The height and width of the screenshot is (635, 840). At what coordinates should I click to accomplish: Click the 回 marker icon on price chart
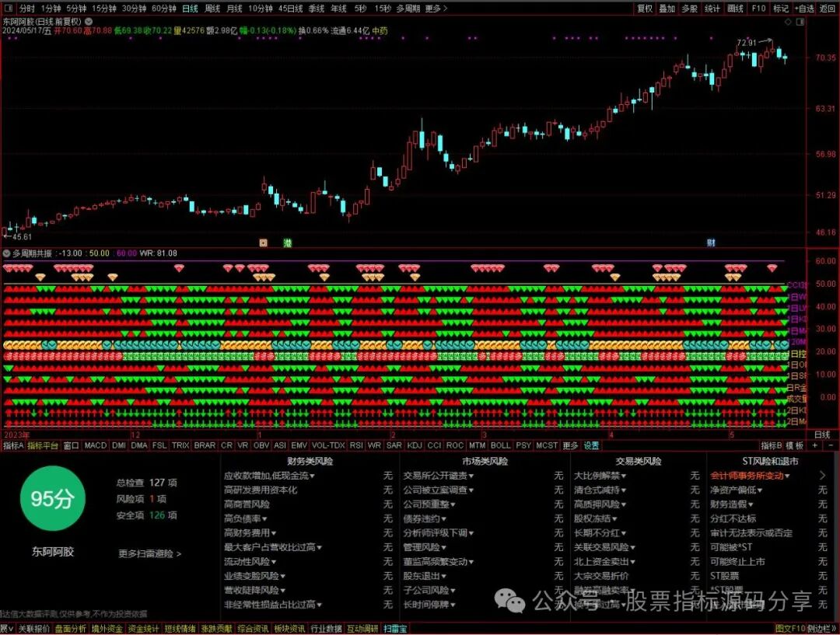pos(263,242)
